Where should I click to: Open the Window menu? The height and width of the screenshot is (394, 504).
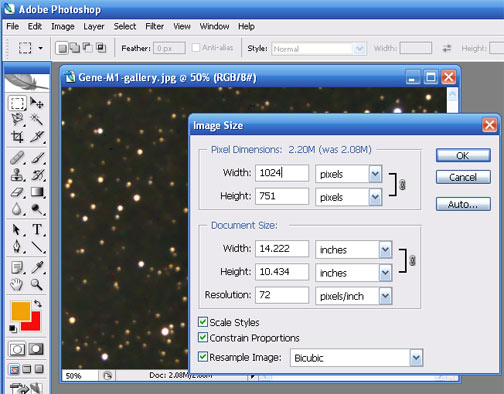[214, 26]
